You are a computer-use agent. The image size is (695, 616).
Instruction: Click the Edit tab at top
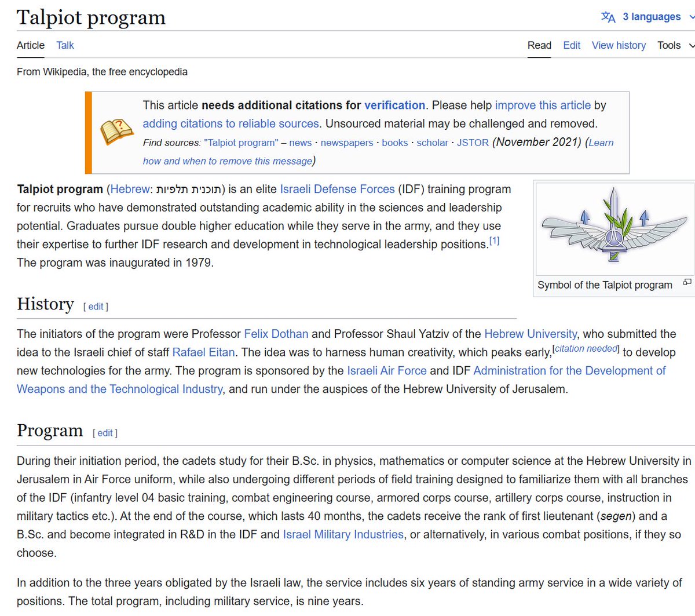571,45
